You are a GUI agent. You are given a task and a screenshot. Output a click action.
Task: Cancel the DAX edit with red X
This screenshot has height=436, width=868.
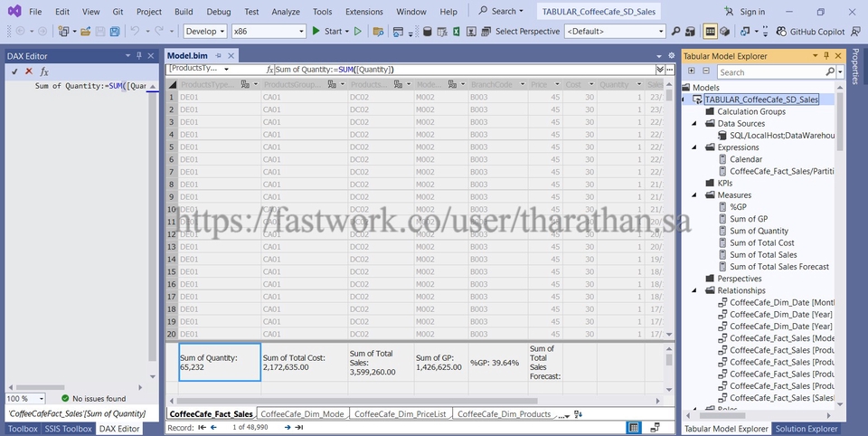pos(29,71)
